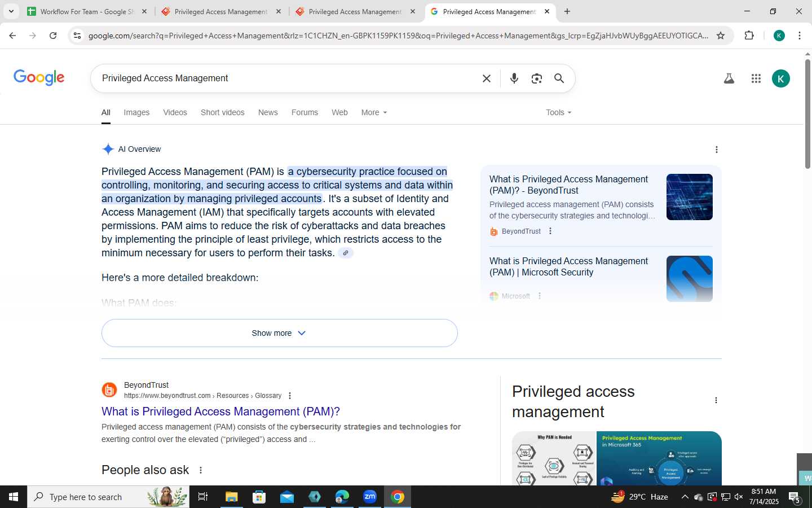This screenshot has width=812, height=508.
Task: Open a new browser tab
Action: click(x=567, y=11)
